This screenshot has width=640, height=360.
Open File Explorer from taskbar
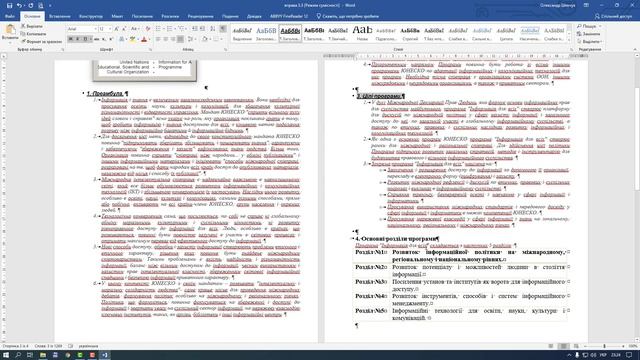(42, 355)
